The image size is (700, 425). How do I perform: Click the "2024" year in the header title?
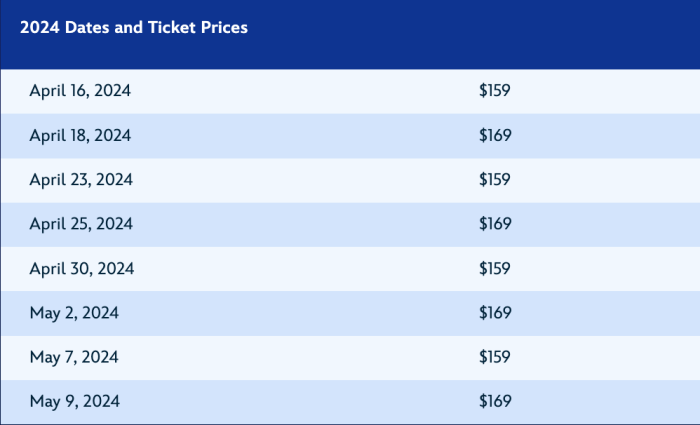tap(39, 28)
